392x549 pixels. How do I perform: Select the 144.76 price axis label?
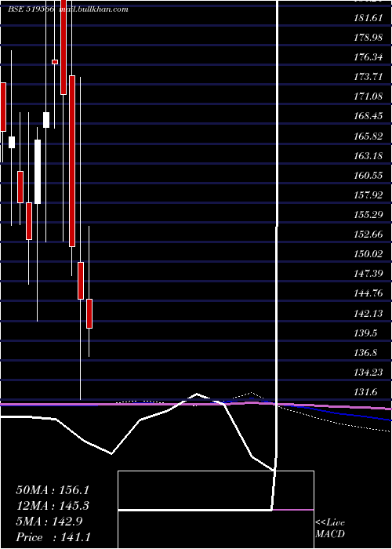368,293
